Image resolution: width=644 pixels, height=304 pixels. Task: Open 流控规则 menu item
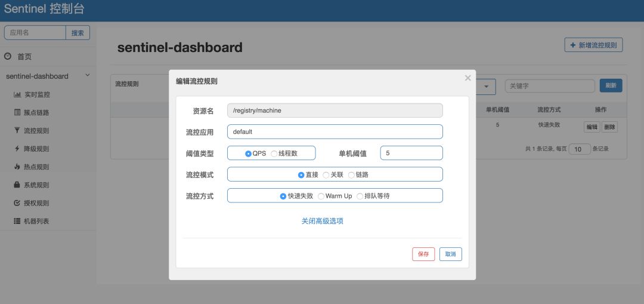pos(36,131)
